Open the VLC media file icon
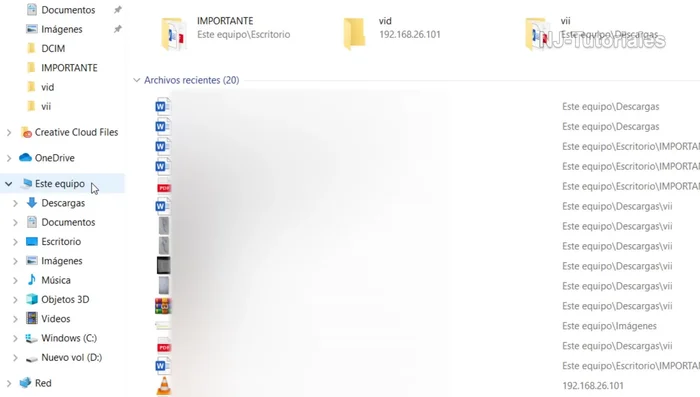The image size is (700, 397). click(164, 386)
